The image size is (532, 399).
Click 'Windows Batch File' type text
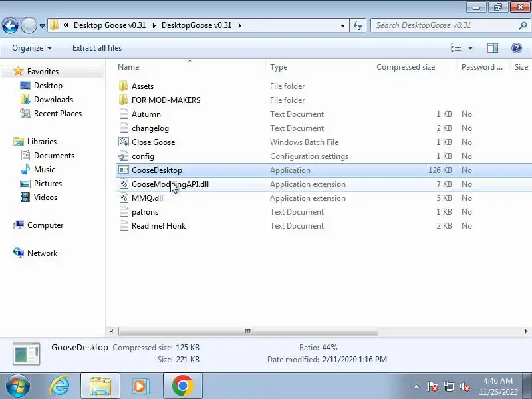coord(304,142)
